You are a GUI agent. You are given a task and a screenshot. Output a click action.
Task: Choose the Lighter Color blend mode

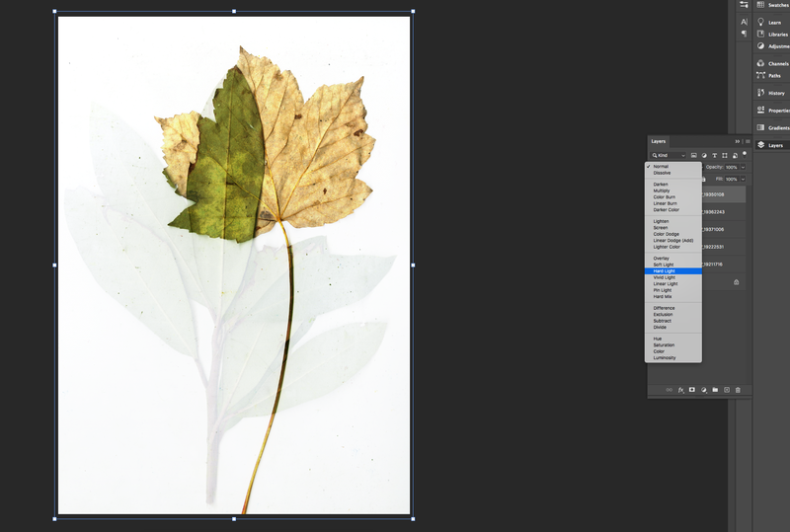pyautogui.click(x=673, y=247)
